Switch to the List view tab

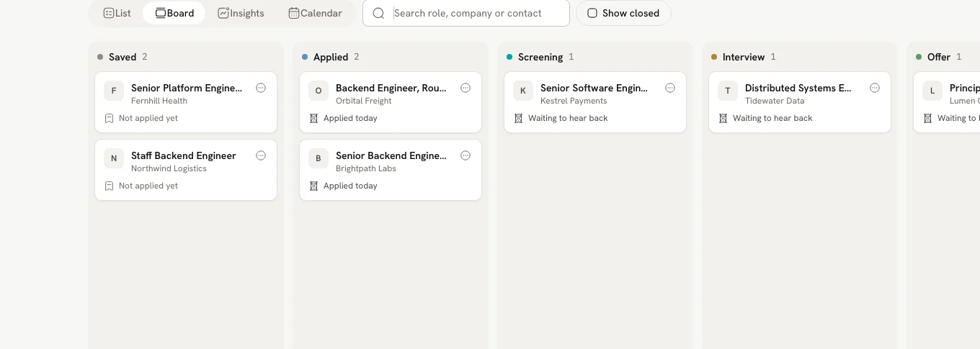117,13
